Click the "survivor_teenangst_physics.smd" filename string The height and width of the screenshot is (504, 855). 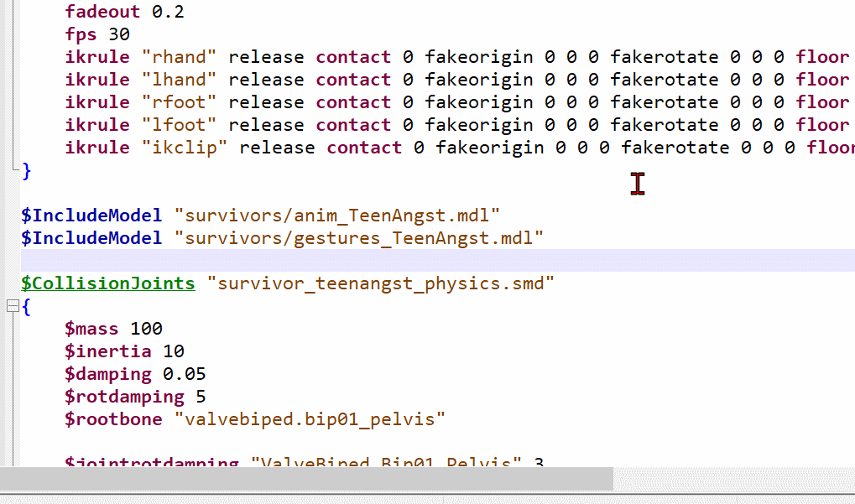(x=386, y=283)
